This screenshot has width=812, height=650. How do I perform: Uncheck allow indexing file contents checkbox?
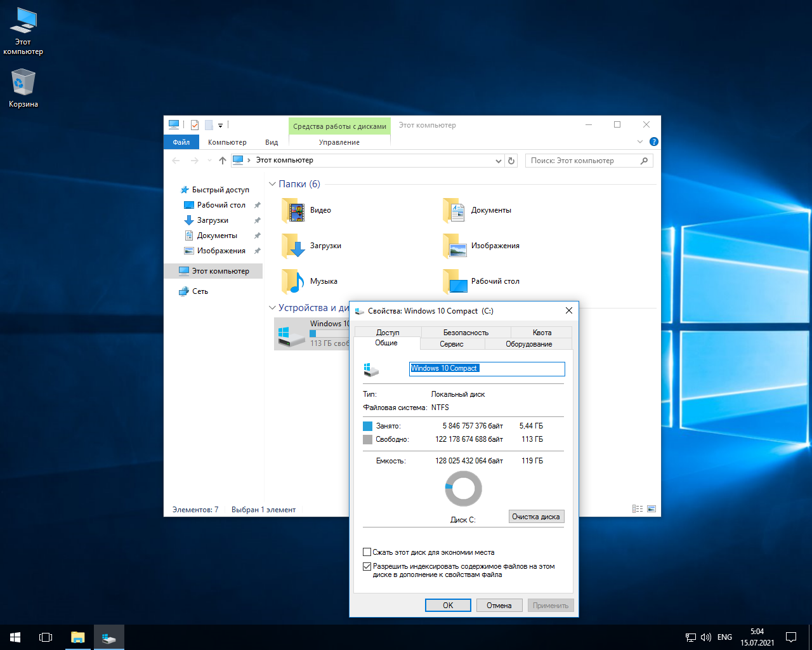click(367, 566)
